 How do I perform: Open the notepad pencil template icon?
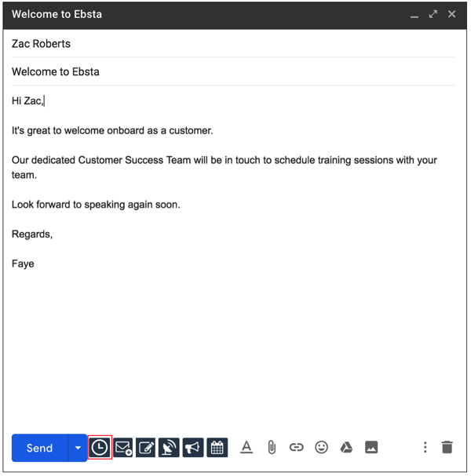tap(146, 447)
